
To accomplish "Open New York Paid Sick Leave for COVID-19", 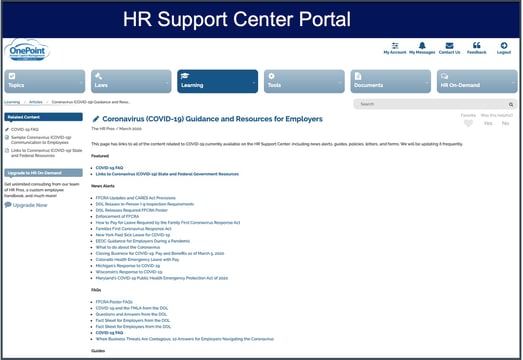I will (x=133, y=235).
